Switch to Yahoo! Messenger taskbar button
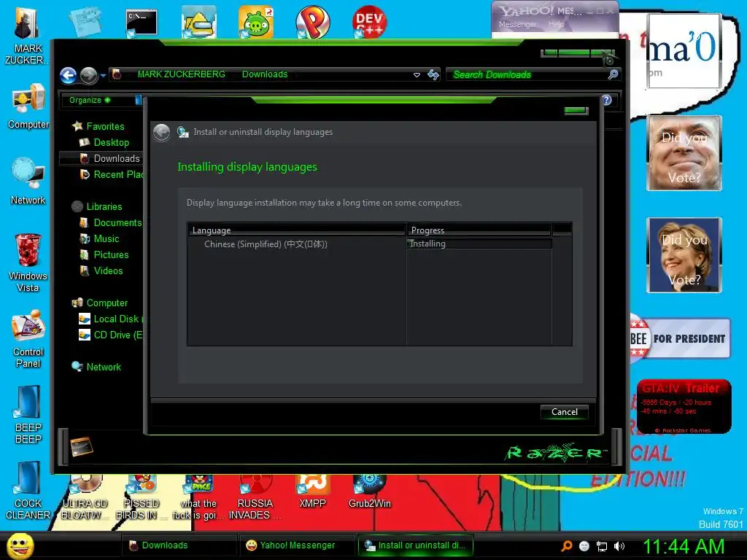The image size is (747, 560). tap(297, 545)
